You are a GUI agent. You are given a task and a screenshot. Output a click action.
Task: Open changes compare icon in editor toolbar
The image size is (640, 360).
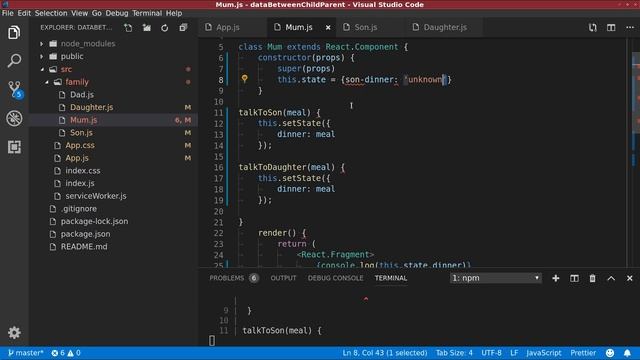click(593, 27)
